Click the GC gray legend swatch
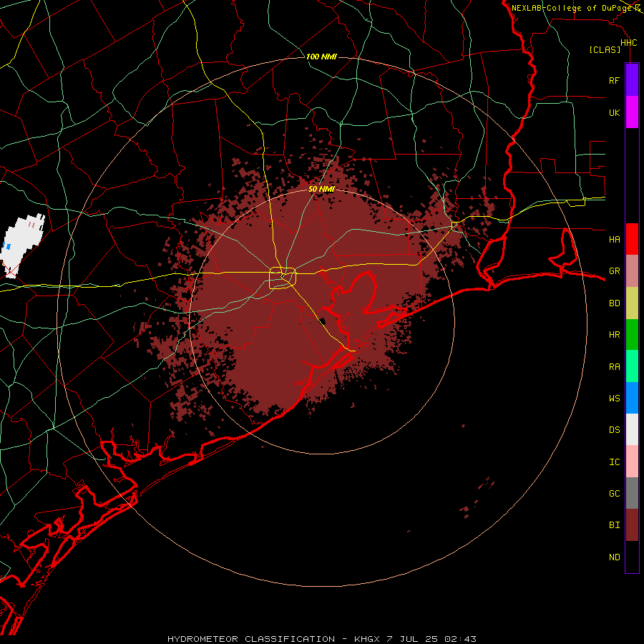This screenshot has height=644, width=644. pyautogui.click(x=632, y=493)
